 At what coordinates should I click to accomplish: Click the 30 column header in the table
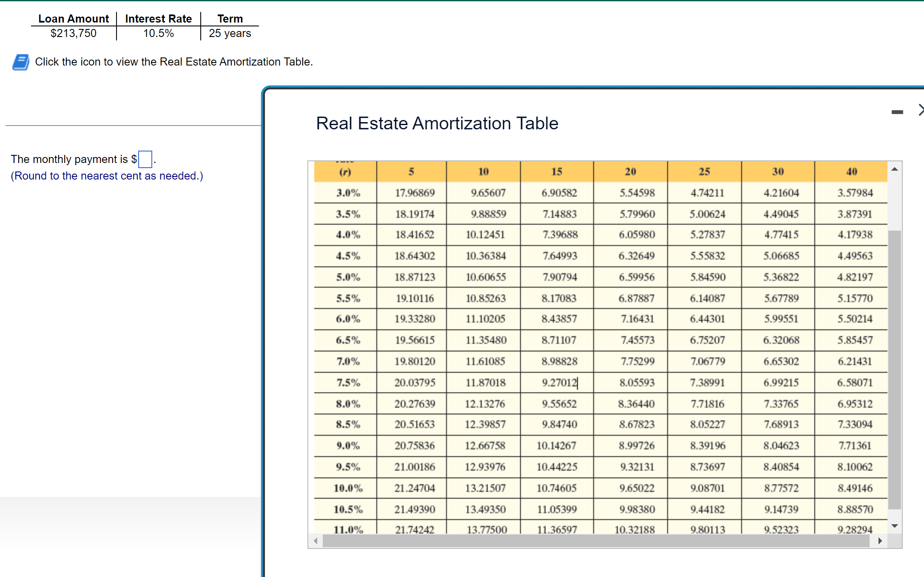coord(778,171)
